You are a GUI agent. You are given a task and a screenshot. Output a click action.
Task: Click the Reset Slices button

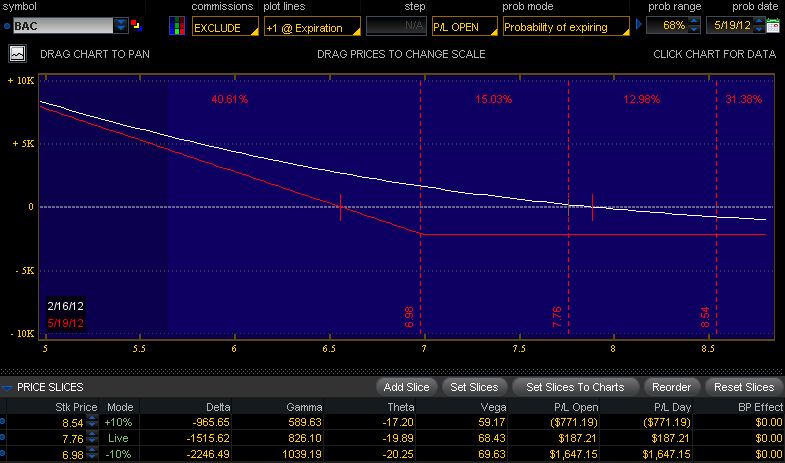[x=744, y=387]
